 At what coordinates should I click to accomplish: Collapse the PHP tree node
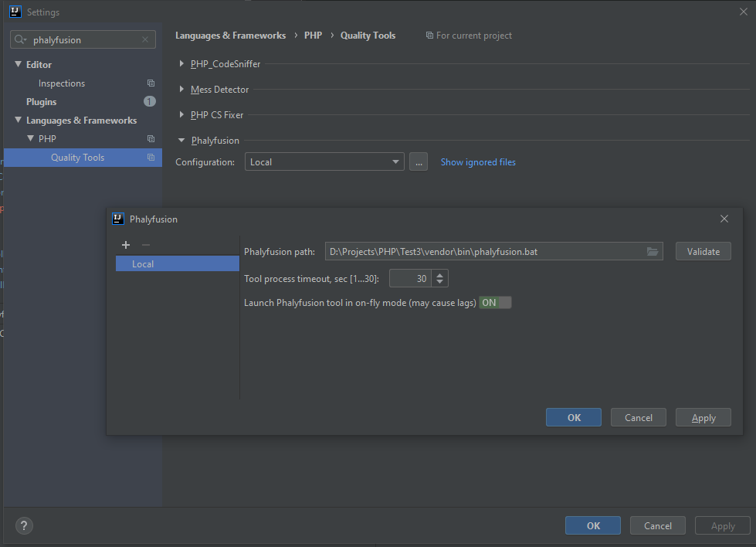(30, 138)
